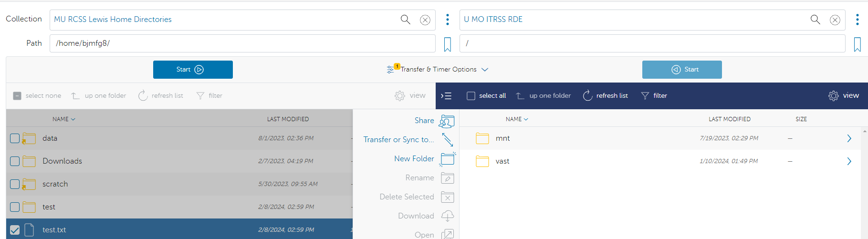
Task: Expand Transfer & Timer Options
Action: (x=438, y=70)
